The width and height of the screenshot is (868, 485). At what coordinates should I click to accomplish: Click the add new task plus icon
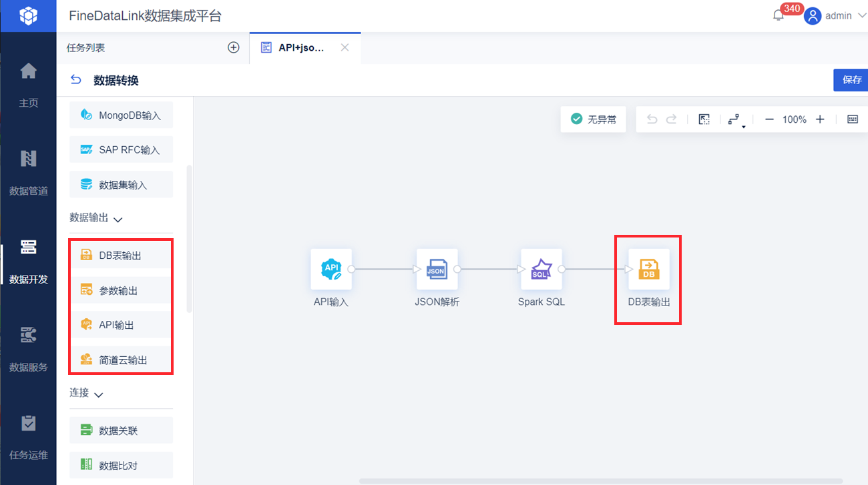234,47
